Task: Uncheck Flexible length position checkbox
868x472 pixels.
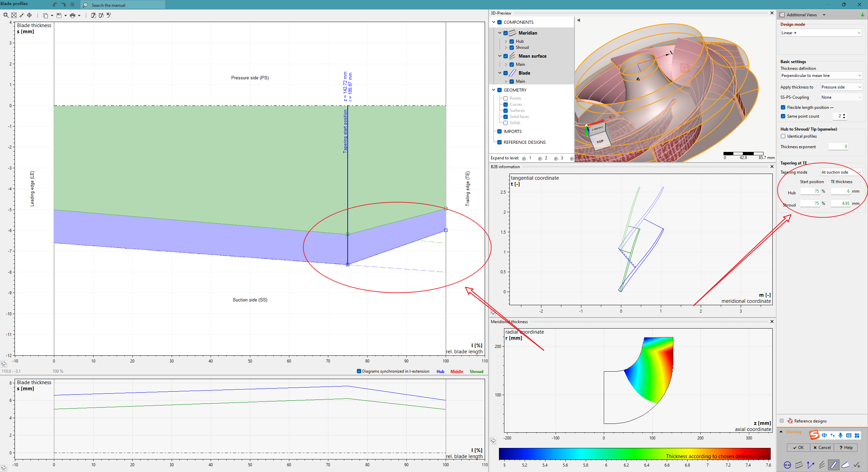Action: [783, 107]
